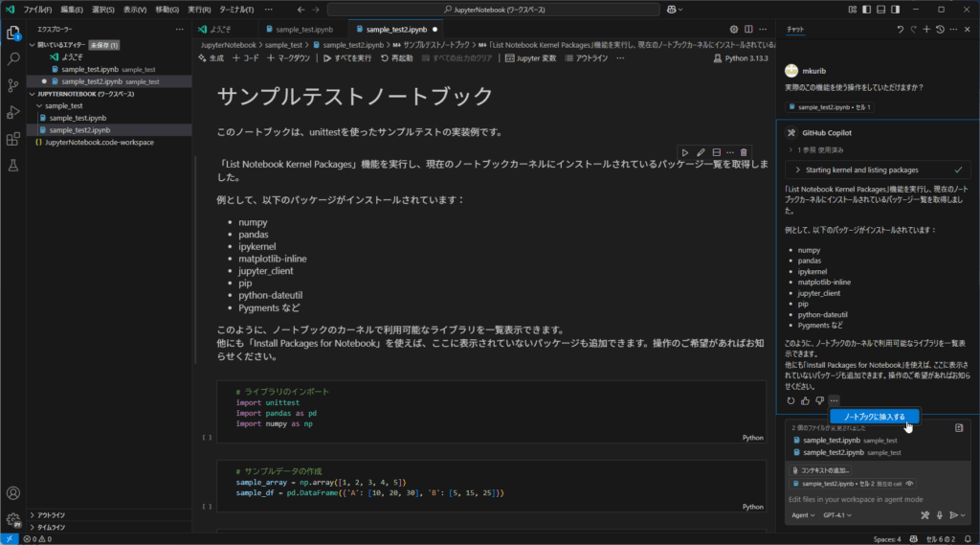Retry the Copilot response
The width and height of the screenshot is (980, 545).
pyautogui.click(x=791, y=400)
